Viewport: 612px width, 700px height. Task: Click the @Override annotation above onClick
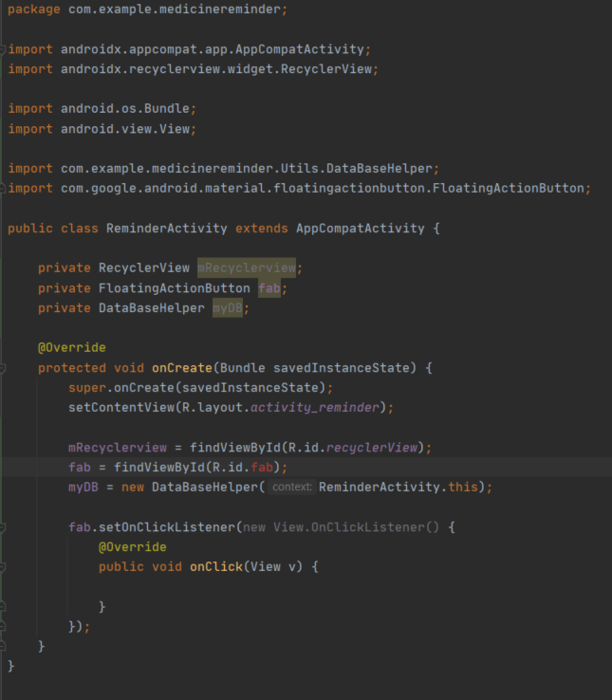point(133,547)
